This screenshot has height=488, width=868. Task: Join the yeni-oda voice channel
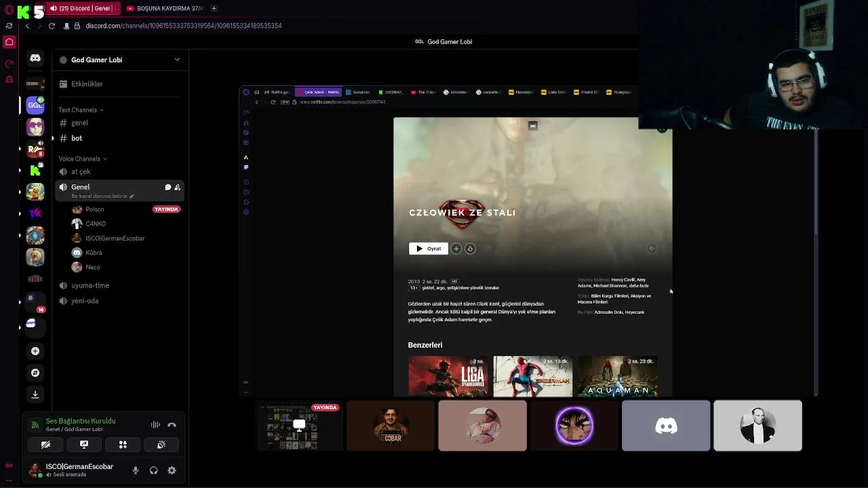click(119, 301)
